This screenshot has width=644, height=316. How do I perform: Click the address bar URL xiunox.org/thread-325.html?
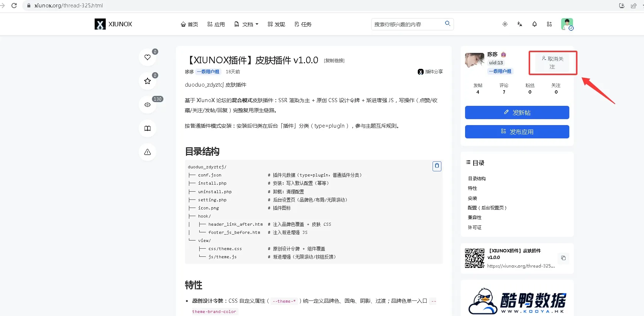69,6
